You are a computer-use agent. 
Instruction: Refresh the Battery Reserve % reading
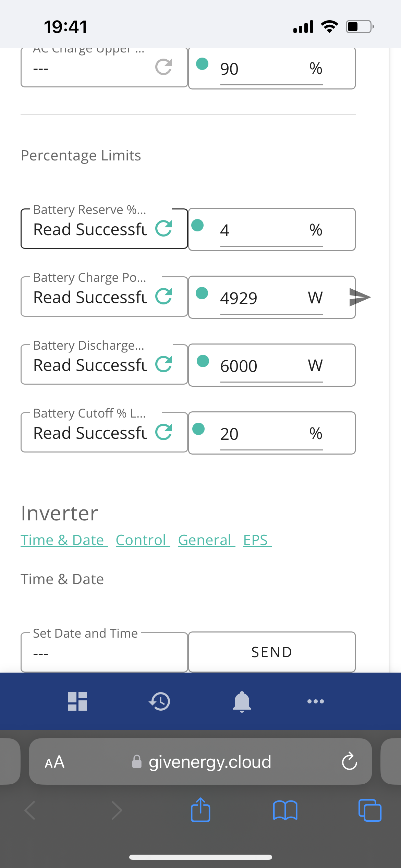pyautogui.click(x=163, y=229)
